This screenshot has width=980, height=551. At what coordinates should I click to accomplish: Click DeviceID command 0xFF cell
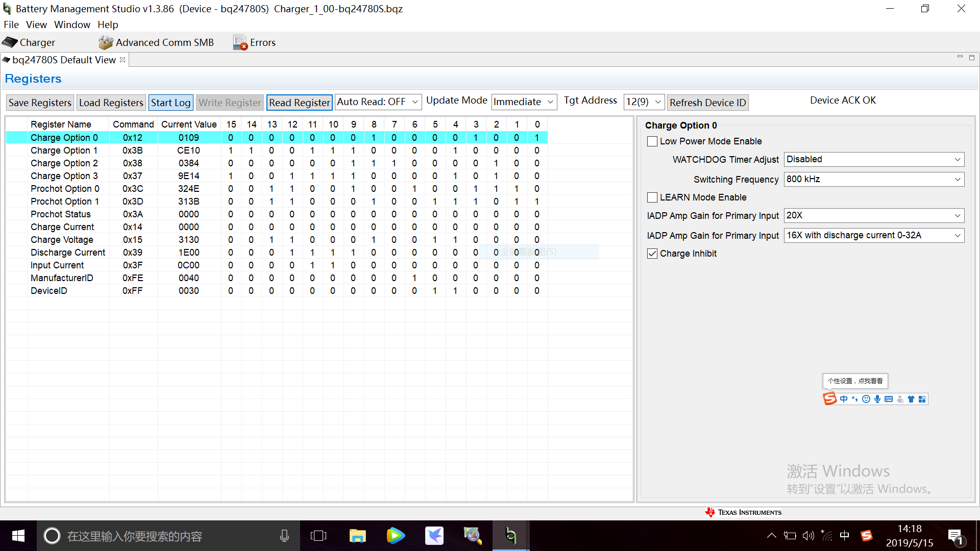133,291
